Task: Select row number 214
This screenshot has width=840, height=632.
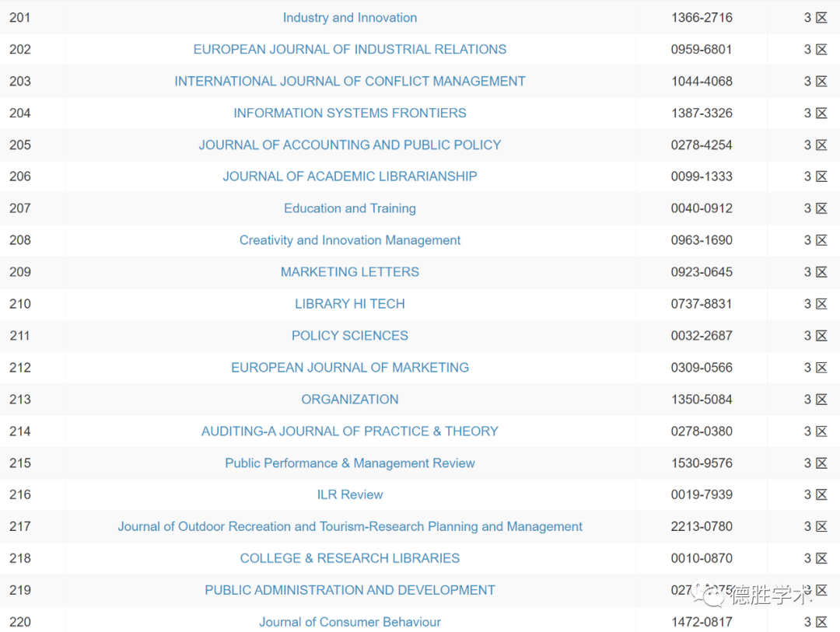Action: tap(19, 431)
